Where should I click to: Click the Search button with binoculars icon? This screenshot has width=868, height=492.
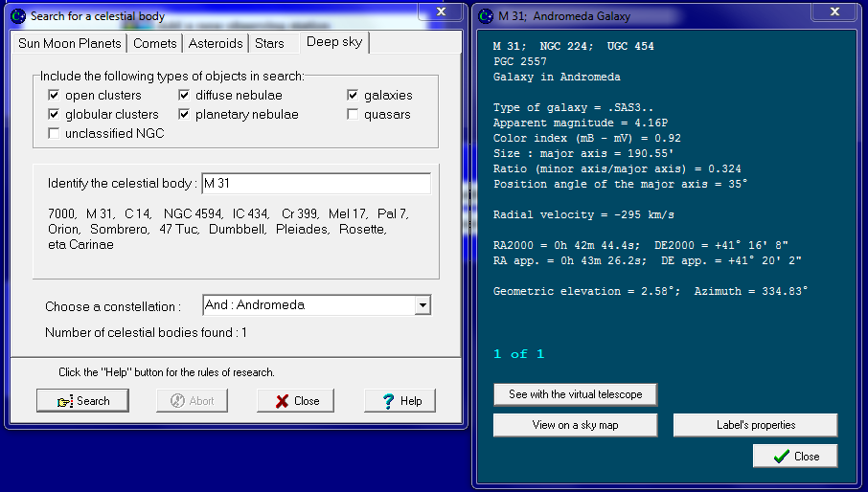click(82, 401)
